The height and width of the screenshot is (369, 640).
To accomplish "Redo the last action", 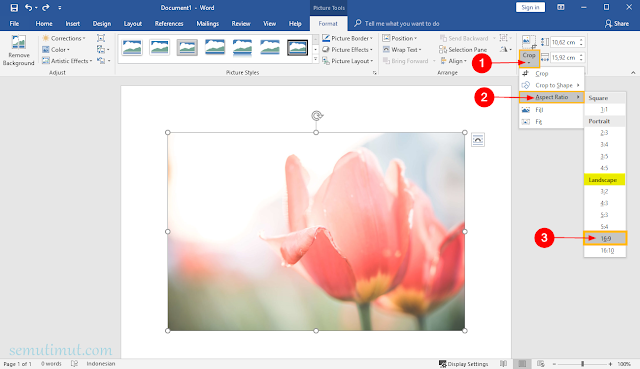I will click(x=46, y=7).
